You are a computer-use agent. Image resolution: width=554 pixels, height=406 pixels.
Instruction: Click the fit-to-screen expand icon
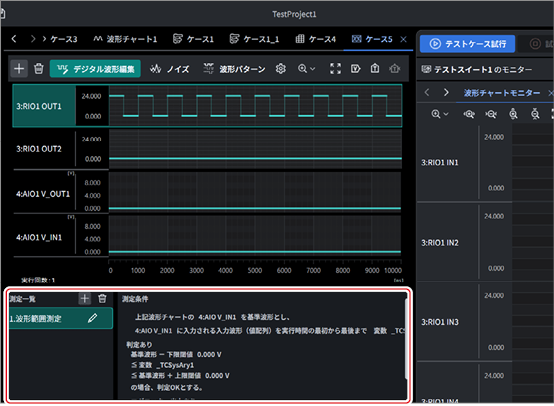point(335,69)
